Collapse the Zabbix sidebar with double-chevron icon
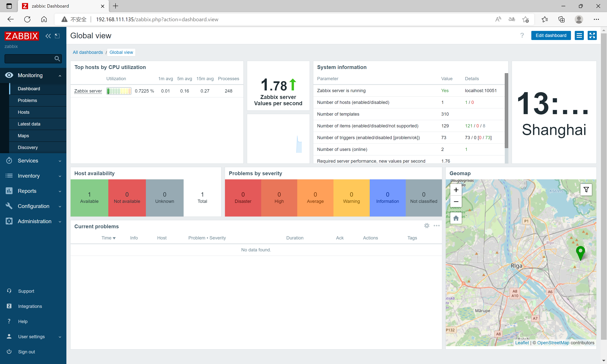607x364 pixels. tap(48, 36)
